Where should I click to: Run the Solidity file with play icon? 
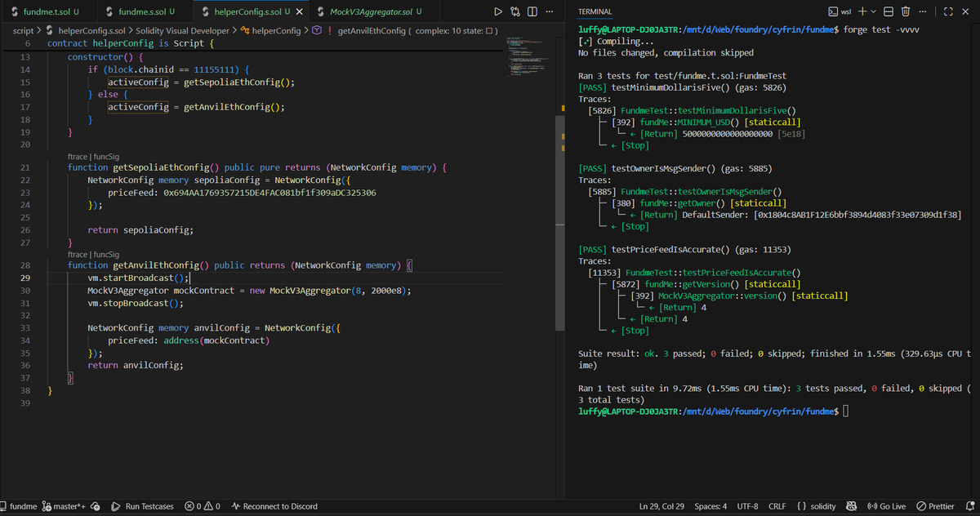[498, 11]
